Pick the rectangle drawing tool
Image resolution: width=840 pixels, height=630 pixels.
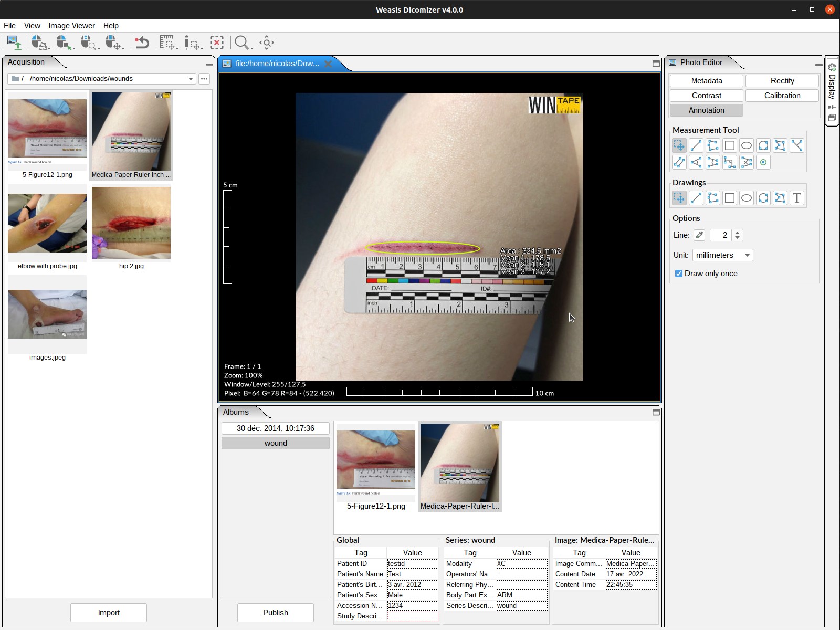[729, 198]
